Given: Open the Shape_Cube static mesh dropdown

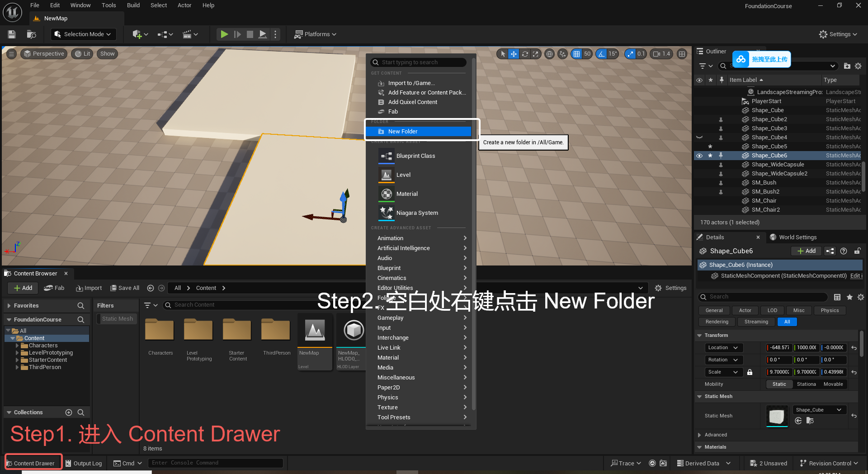Looking at the screenshot, I should tap(819, 410).
